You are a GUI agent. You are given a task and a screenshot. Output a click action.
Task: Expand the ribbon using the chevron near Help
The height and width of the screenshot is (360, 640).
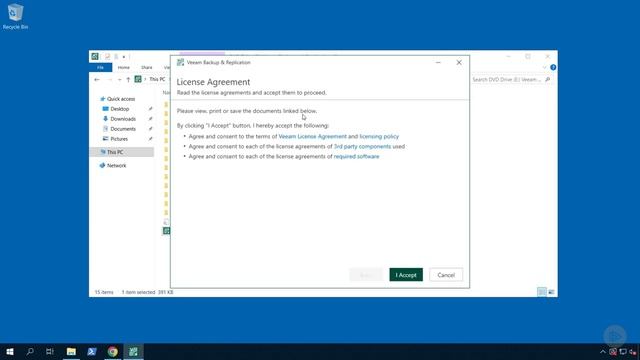544,67
